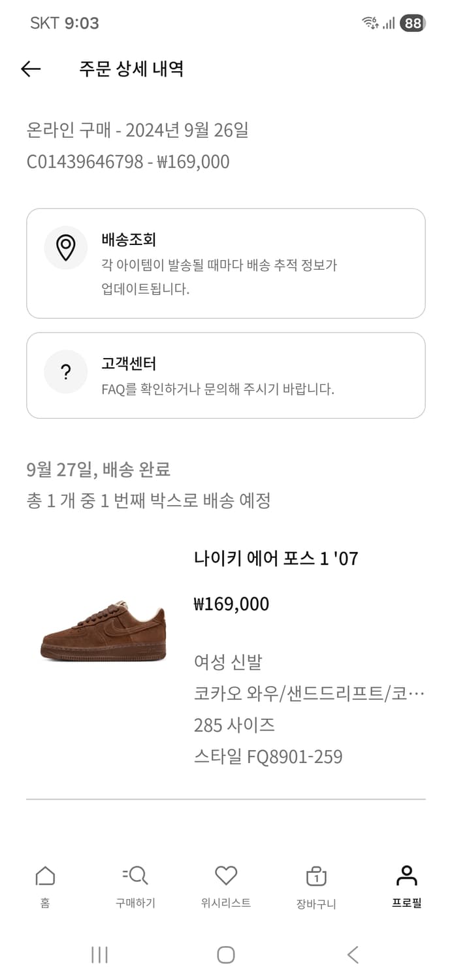452x980 pixels.
Task: Open the 장바구니 bag icon
Action: 316,875
